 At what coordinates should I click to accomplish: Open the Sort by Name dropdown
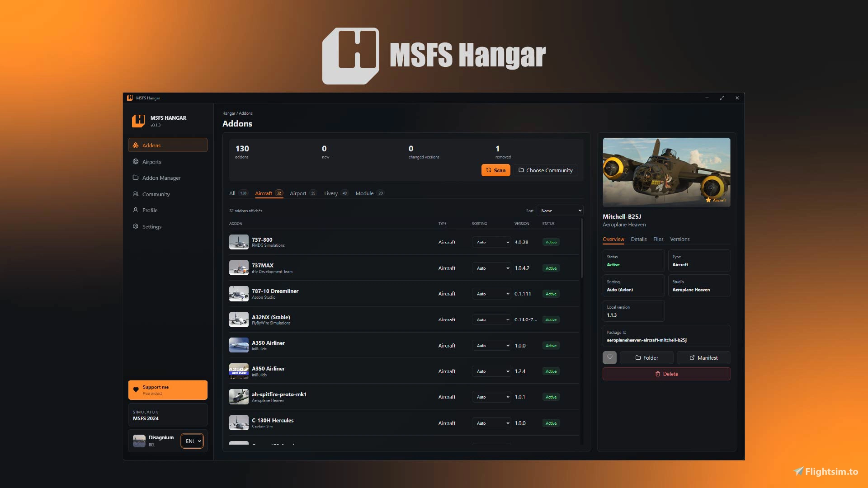coord(560,211)
